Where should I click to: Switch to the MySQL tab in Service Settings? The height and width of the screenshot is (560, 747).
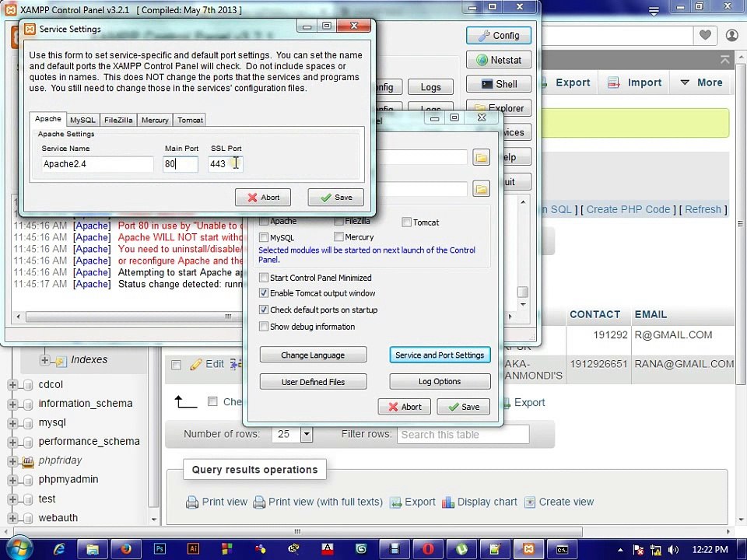pyautogui.click(x=83, y=120)
